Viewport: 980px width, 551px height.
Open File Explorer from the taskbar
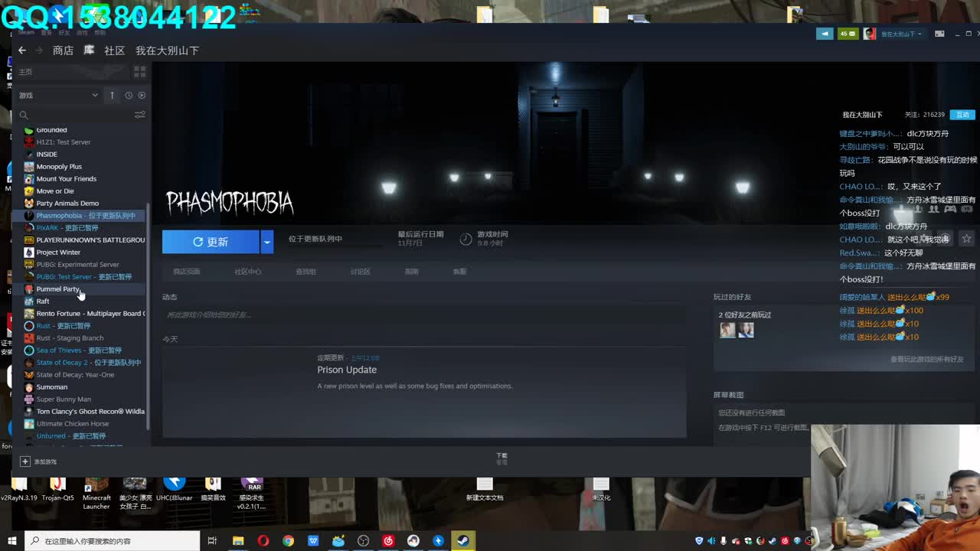pos(238,541)
